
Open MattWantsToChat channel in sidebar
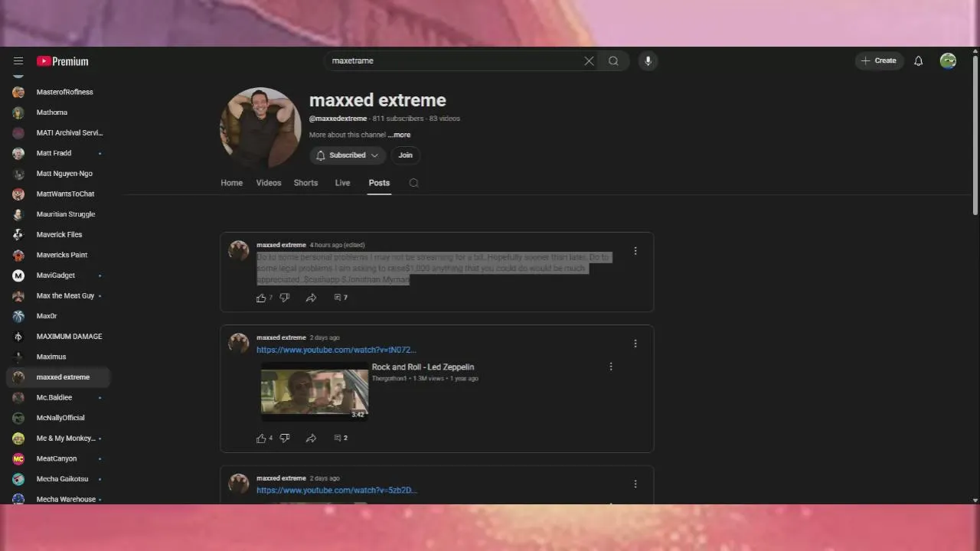58,194
